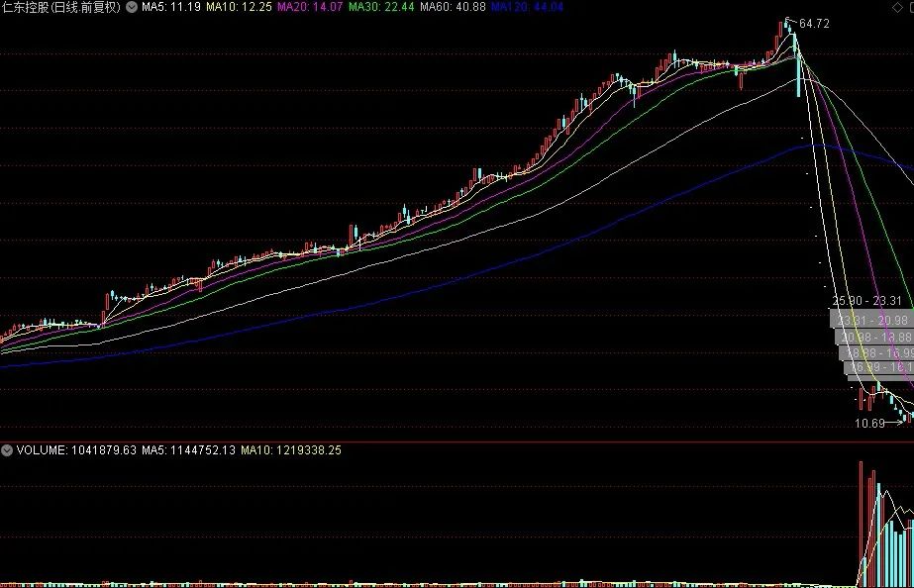
Task: Select the MA5: 11.19 price indicator label
Action: (x=171, y=7)
